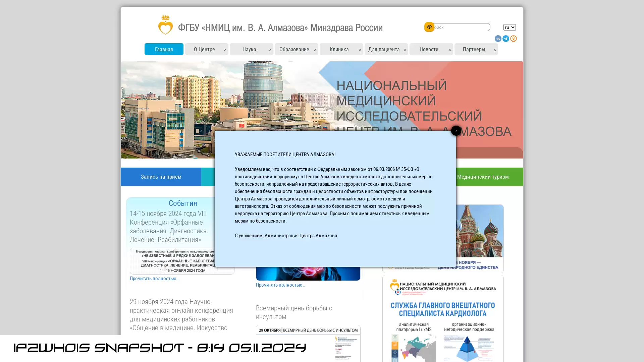Expand the Клиника submenu arrow
The width and height of the screenshot is (644, 362).
pos(360,50)
